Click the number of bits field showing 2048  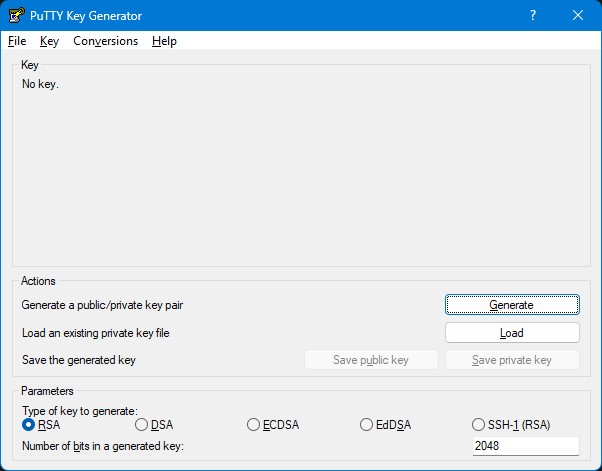(x=526, y=446)
